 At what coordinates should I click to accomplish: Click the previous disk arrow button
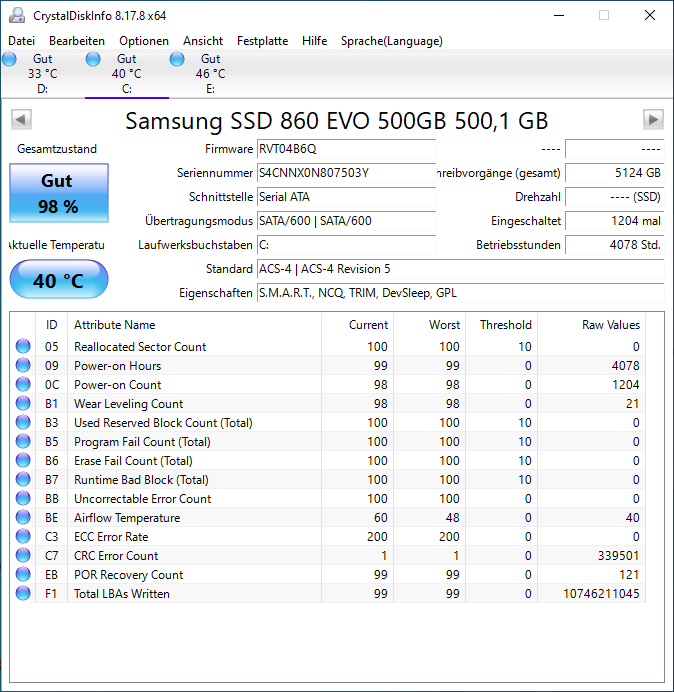21,120
